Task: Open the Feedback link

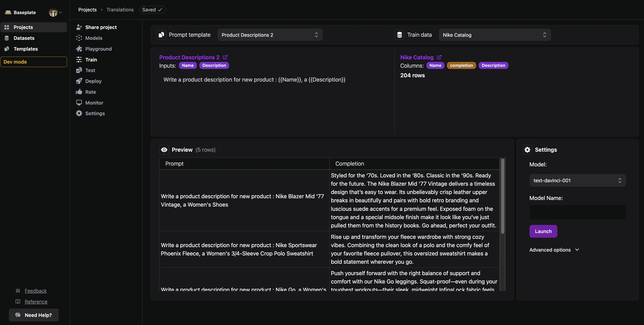Action: point(36,291)
